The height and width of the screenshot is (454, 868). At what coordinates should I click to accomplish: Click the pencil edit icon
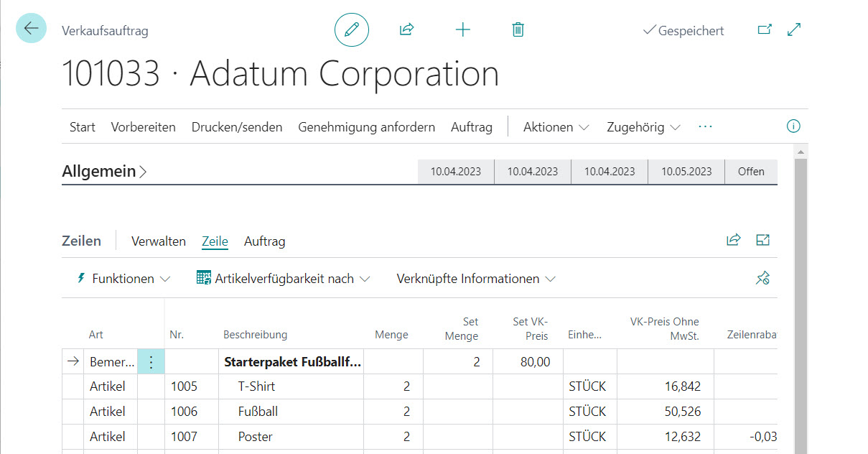352,30
